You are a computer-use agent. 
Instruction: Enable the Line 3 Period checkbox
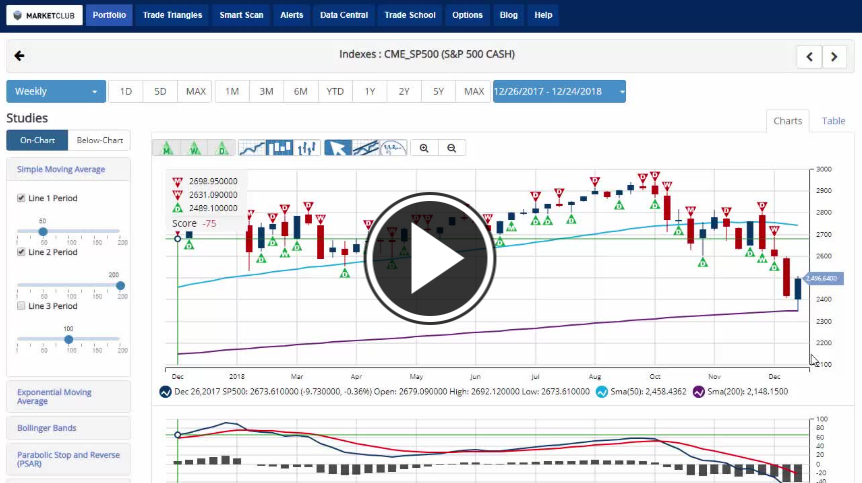[x=21, y=306]
